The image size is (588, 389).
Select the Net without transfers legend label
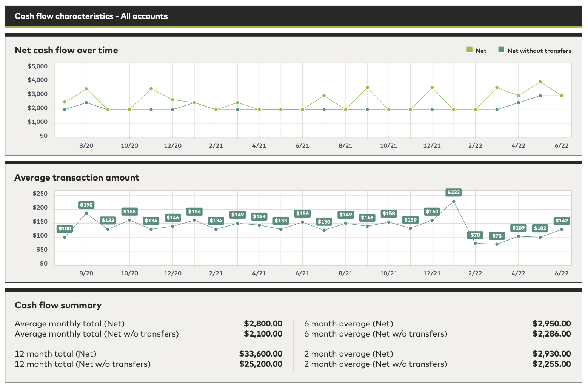coord(539,51)
